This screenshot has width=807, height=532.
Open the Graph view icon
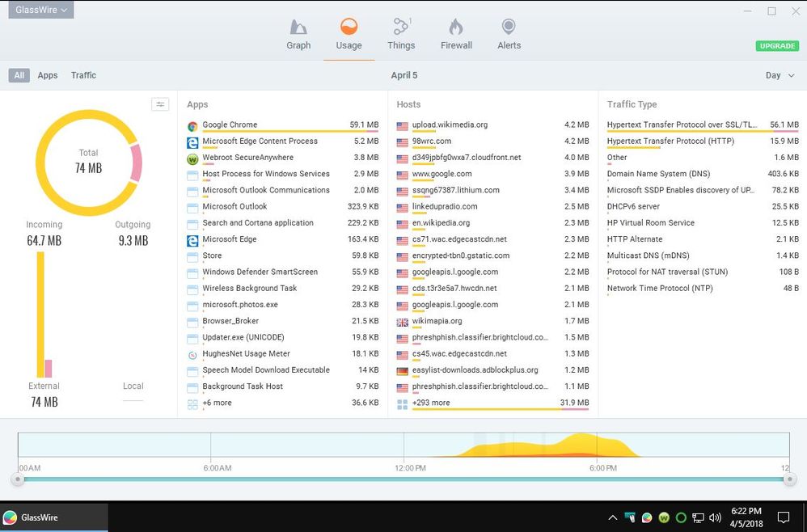pyautogui.click(x=298, y=27)
